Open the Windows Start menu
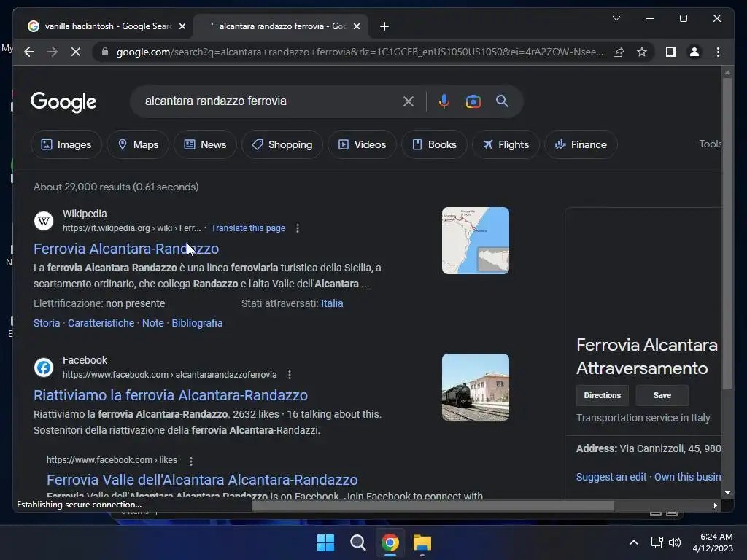The height and width of the screenshot is (560, 747). click(326, 542)
